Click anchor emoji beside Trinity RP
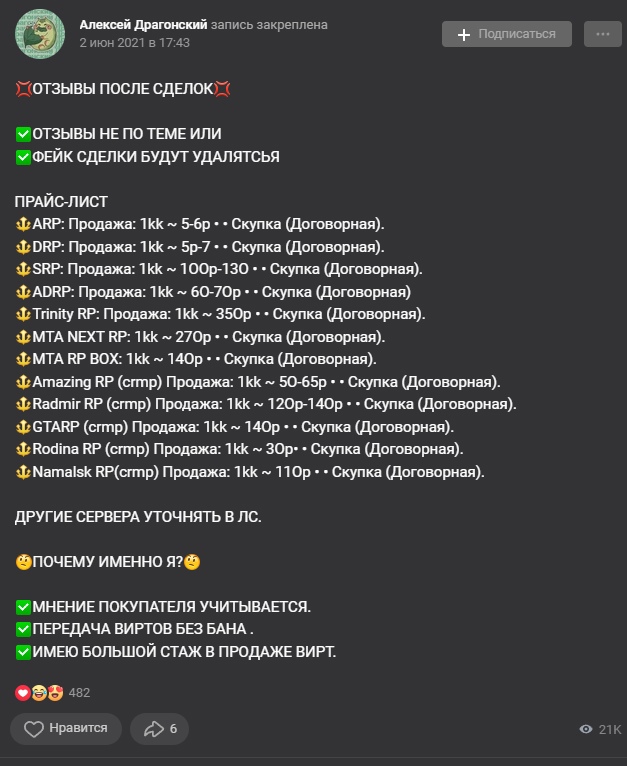This screenshot has height=766, width=627. 23,314
